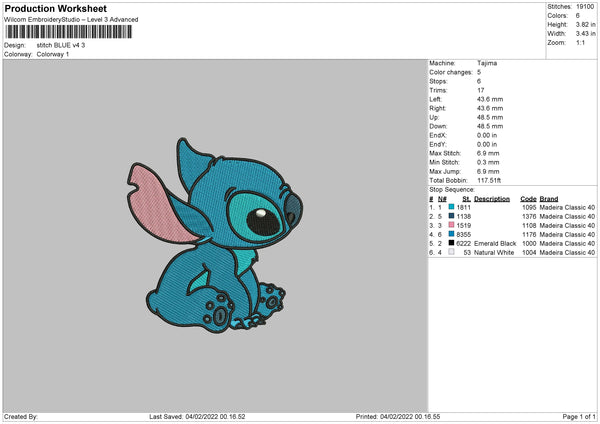Click the 'Last Saved: 04/02/2022' footer text
The image size is (600, 424).
coord(197,416)
